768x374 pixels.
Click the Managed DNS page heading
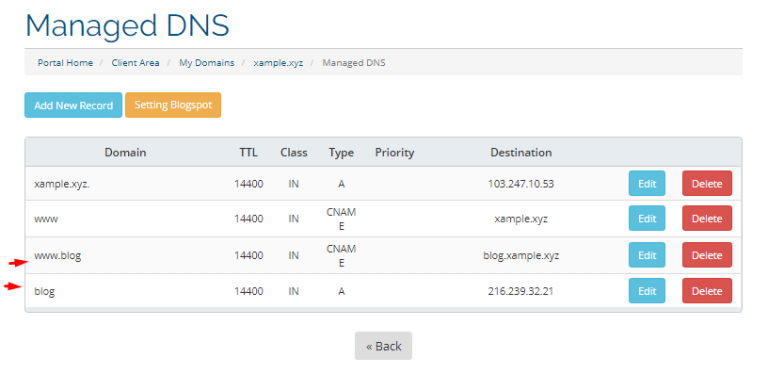tap(127, 25)
